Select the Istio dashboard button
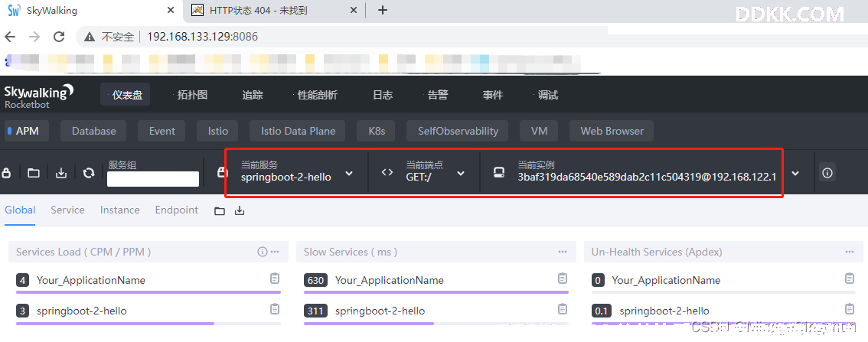This screenshot has width=868, height=342. (217, 131)
